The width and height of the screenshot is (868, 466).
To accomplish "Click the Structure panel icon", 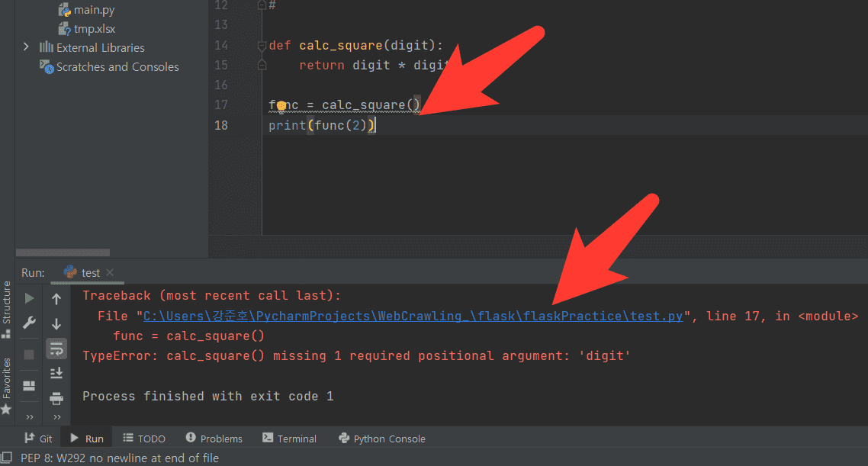I will tap(6, 334).
